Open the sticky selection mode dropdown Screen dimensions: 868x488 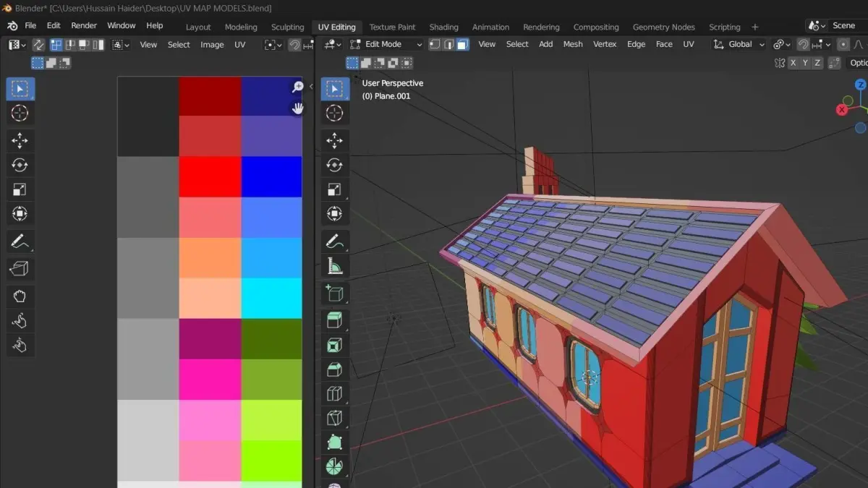click(121, 45)
